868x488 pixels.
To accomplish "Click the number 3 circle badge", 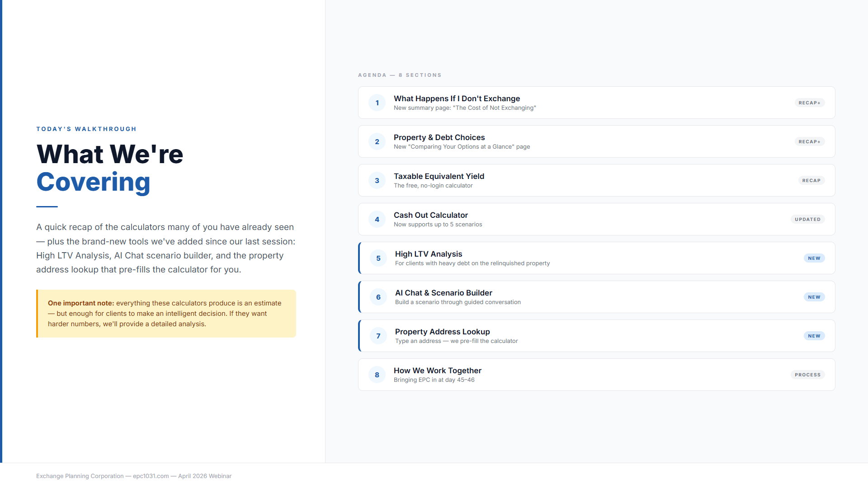I will (x=377, y=180).
